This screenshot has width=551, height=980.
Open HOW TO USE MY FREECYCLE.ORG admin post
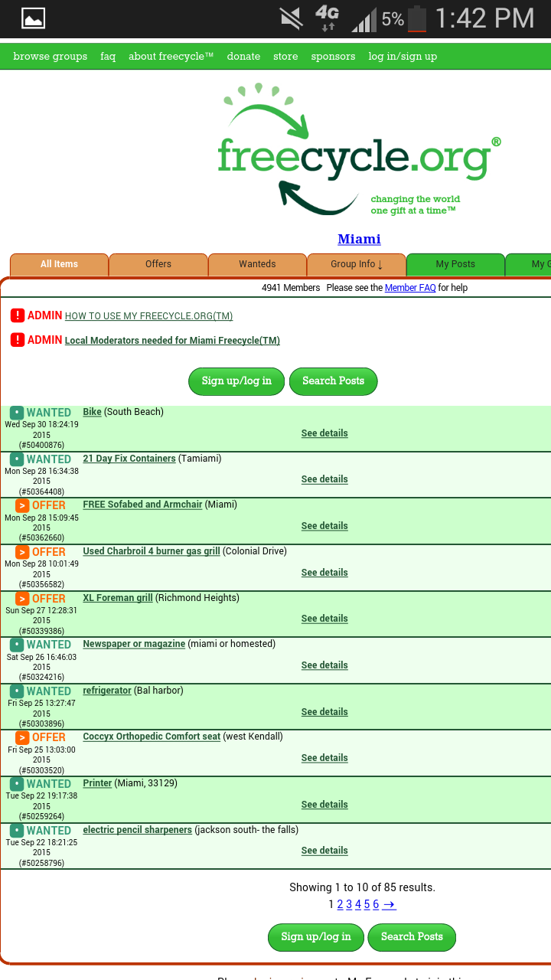pyautogui.click(x=148, y=316)
